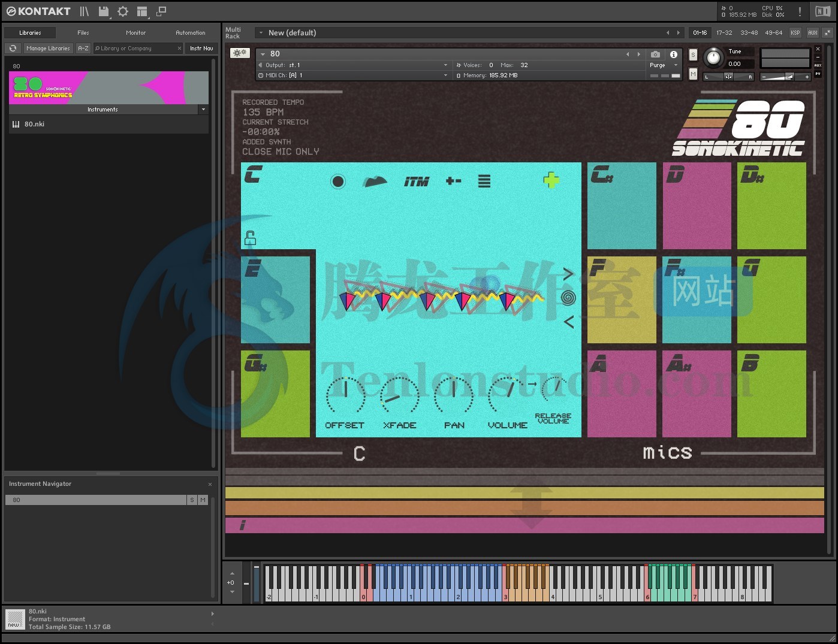Select the C# key pad
Screen dimensions: 838x644
click(x=622, y=205)
